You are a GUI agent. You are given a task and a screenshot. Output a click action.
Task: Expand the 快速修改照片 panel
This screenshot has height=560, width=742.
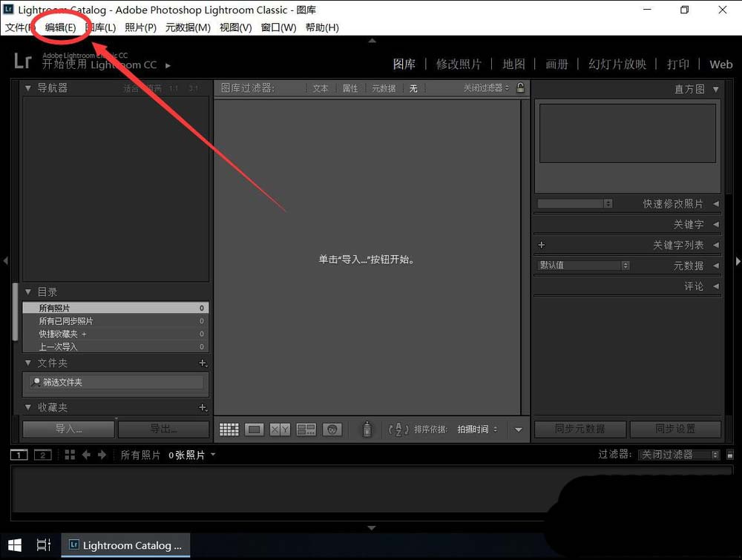pyautogui.click(x=716, y=204)
